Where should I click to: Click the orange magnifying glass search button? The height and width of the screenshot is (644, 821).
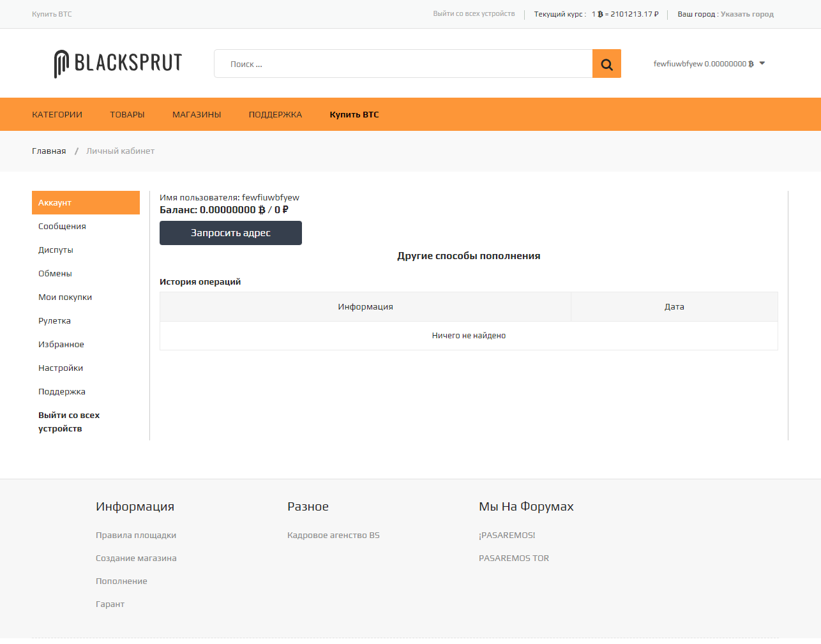coord(606,64)
